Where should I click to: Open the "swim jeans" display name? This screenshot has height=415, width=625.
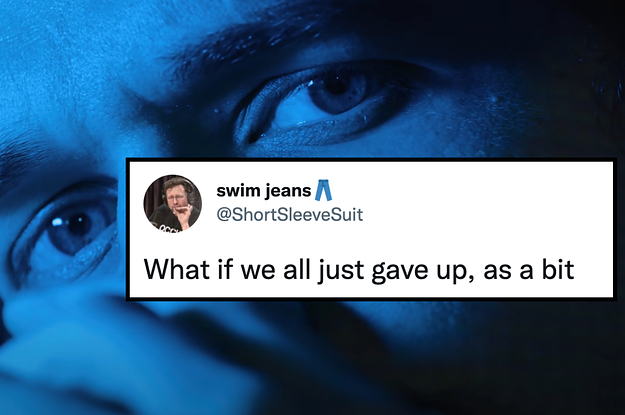click(x=263, y=191)
